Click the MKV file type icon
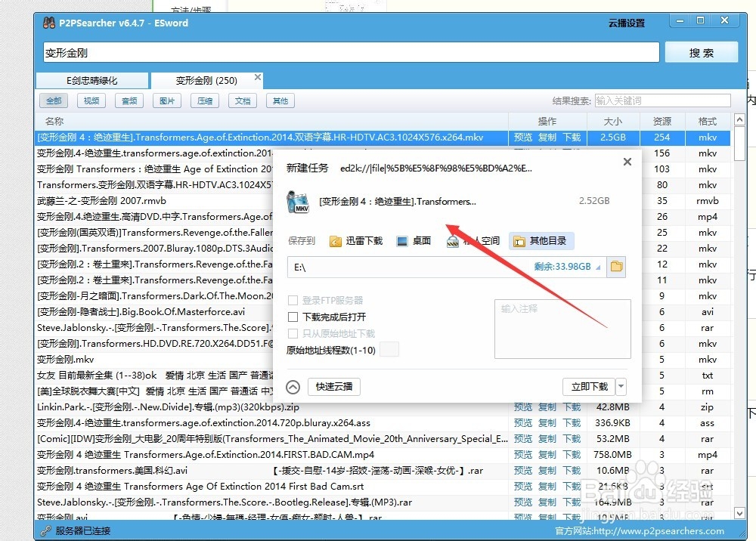This screenshot has height=541, width=756. 297,202
